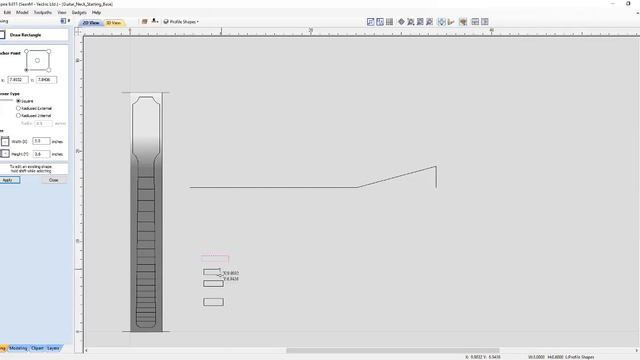
Task: Select the guitar neck model on canvas
Action: [146, 212]
